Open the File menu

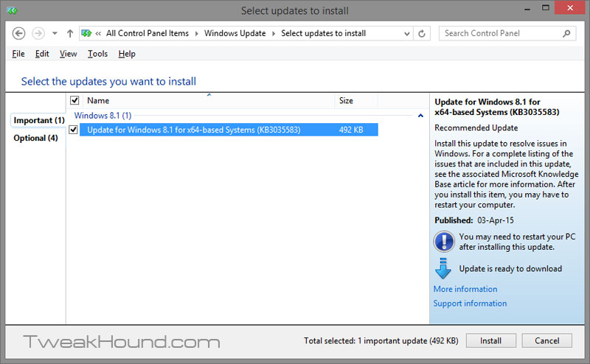(18, 54)
